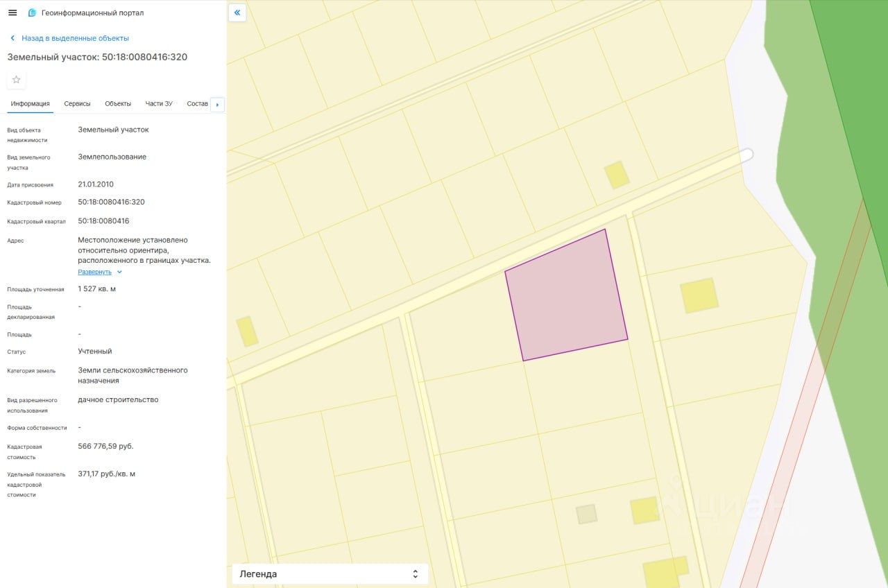This screenshot has width=888, height=588.
Task: Click the parcel title 50:18:0080416:320 heading
Action: coord(97,57)
